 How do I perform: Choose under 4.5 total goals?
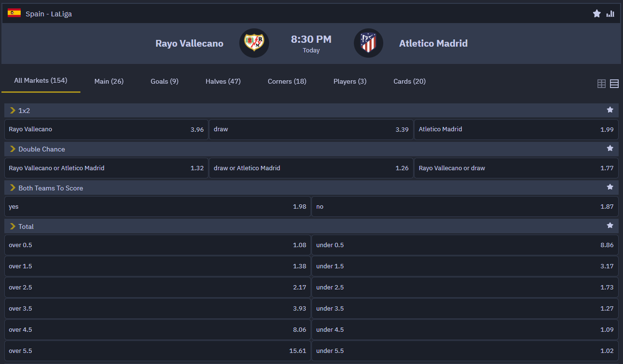click(465, 330)
